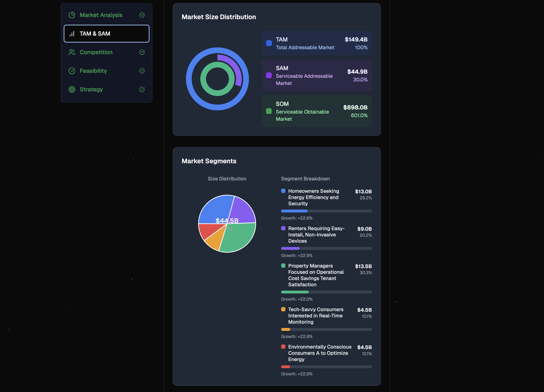Click checkmark badge beside Competition

pos(142,52)
